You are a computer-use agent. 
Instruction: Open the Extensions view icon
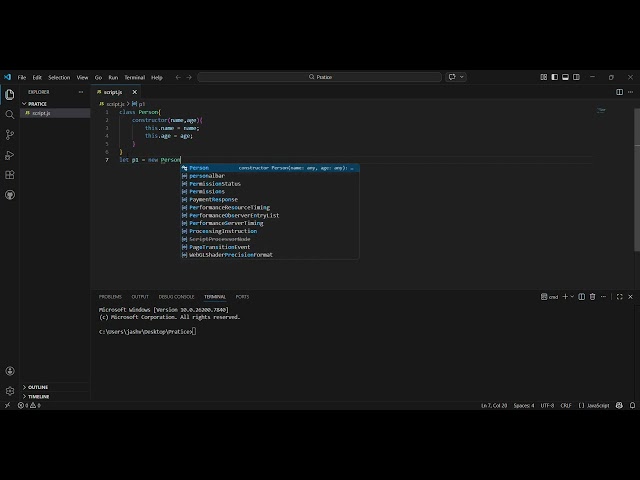coord(10,175)
